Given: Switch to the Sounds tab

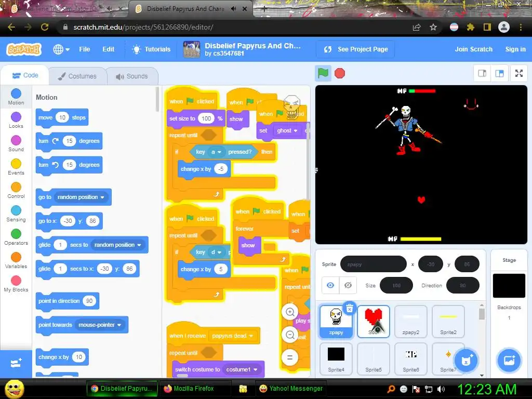Looking at the screenshot, I should pyautogui.click(x=132, y=76).
